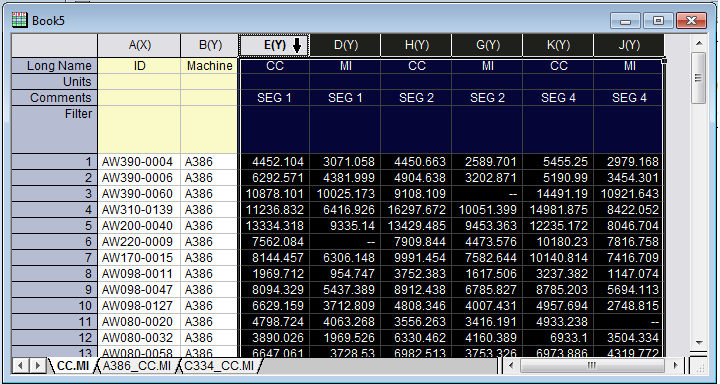Minimize the Book5 window
This screenshot has width=720, height=384.
tap(625, 21)
